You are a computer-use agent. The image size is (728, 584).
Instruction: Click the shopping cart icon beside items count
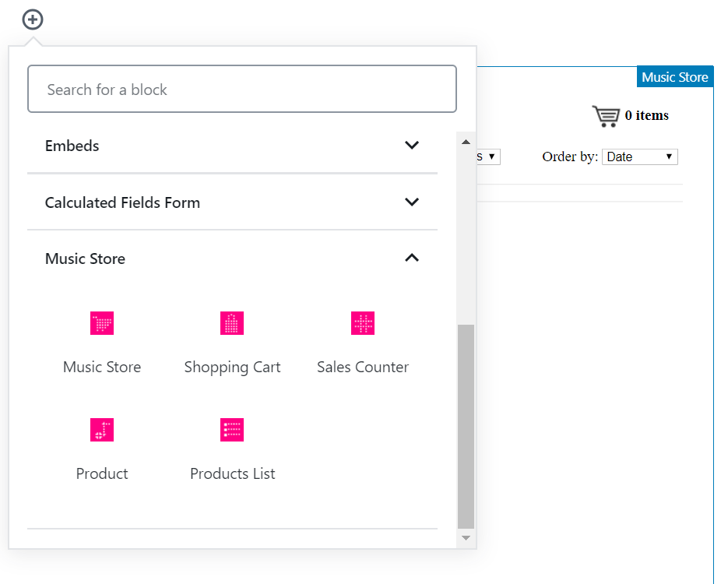(606, 116)
